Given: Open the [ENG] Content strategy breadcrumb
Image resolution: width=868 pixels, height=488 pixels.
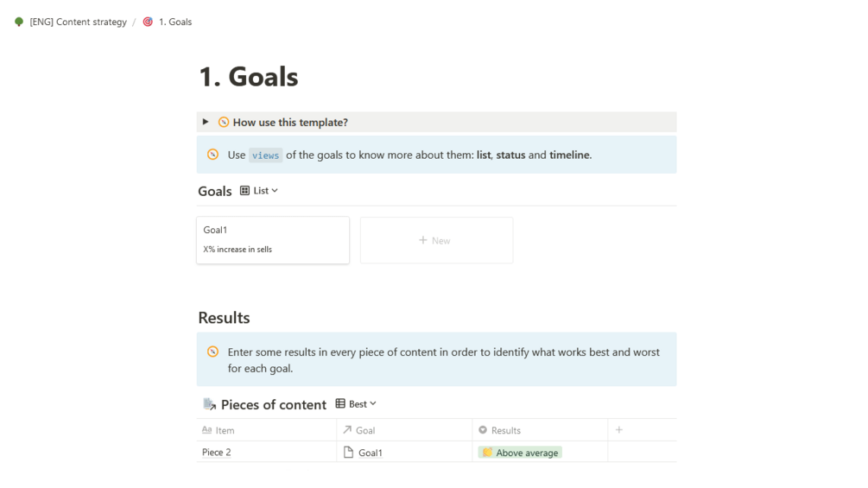Looking at the screenshot, I should (x=78, y=22).
